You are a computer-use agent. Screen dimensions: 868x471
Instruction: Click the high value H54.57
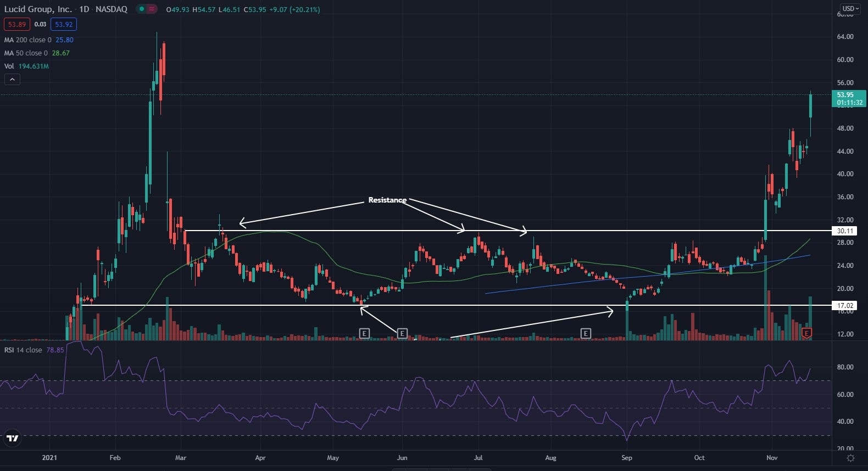[x=204, y=10]
